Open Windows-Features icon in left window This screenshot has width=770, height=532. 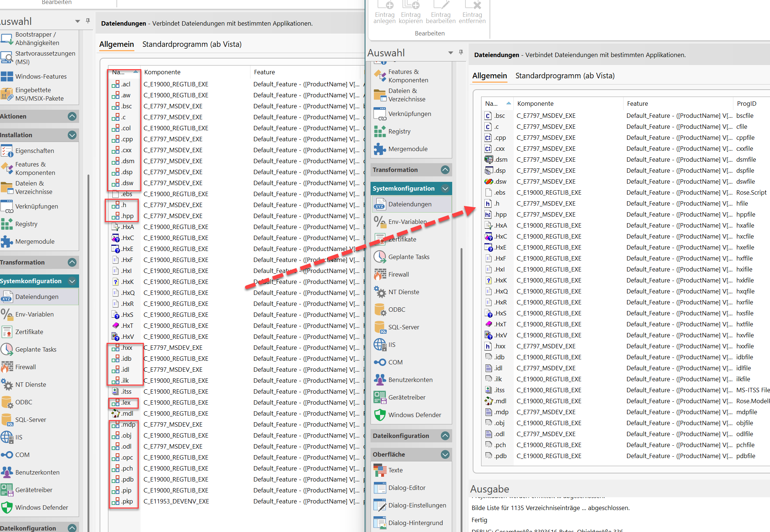7,76
